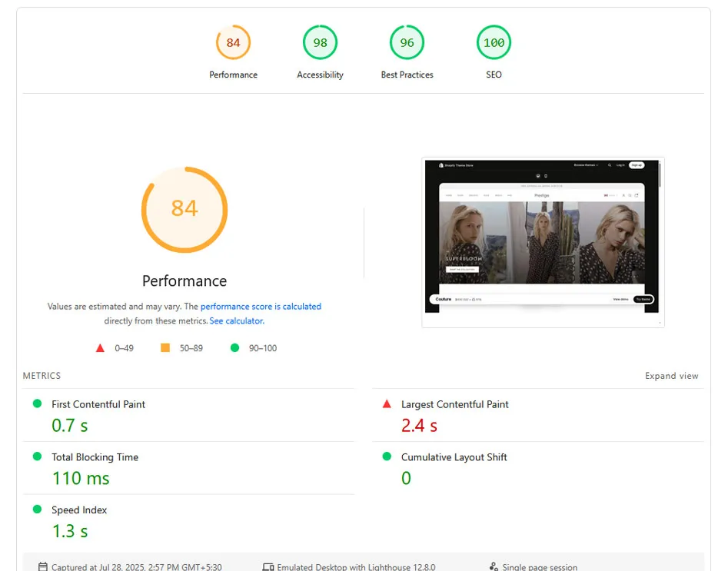This screenshot has height=571, width=728.
Task: Click the red triangle beside Largest Contentful Paint
Action: click(x=387, y=403)
